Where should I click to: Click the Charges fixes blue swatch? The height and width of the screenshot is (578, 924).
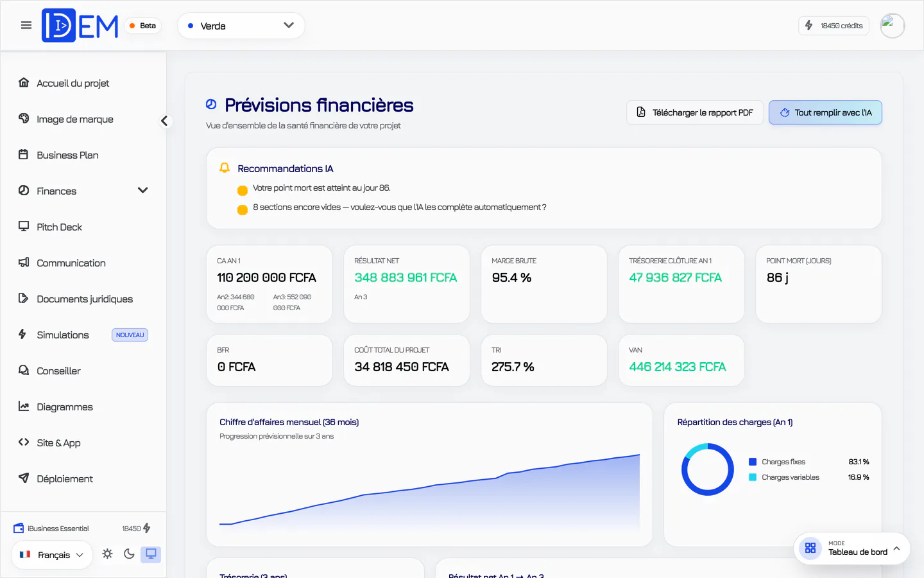753,462
